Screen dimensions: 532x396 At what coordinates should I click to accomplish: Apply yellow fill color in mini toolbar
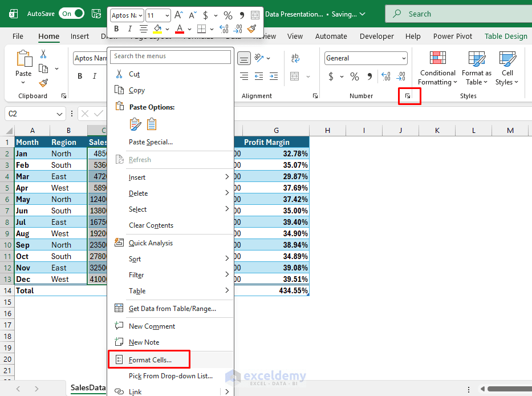click(x=157, y=29)
